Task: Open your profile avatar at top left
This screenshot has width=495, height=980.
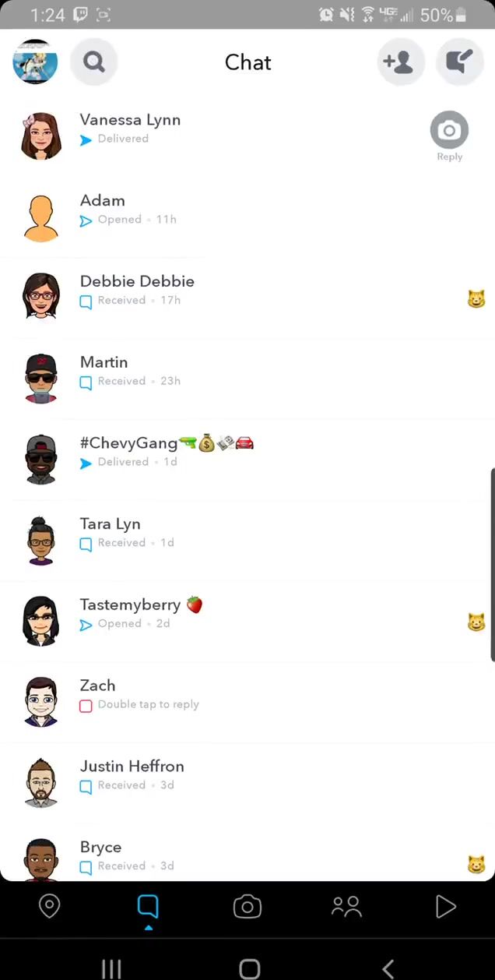Action: coord(35,62)
